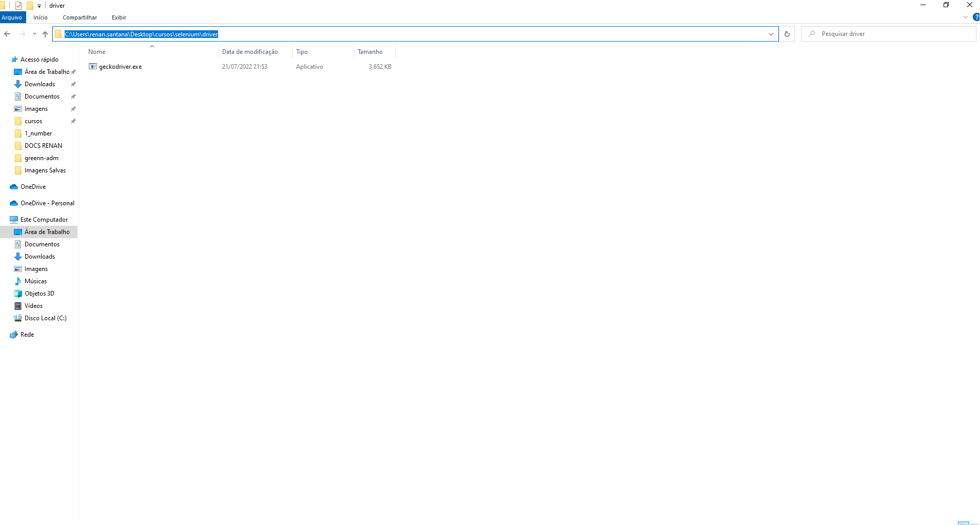This screenshot has height=525, width=980.
Task: Sort files by Tipo column
Action: 323,51
